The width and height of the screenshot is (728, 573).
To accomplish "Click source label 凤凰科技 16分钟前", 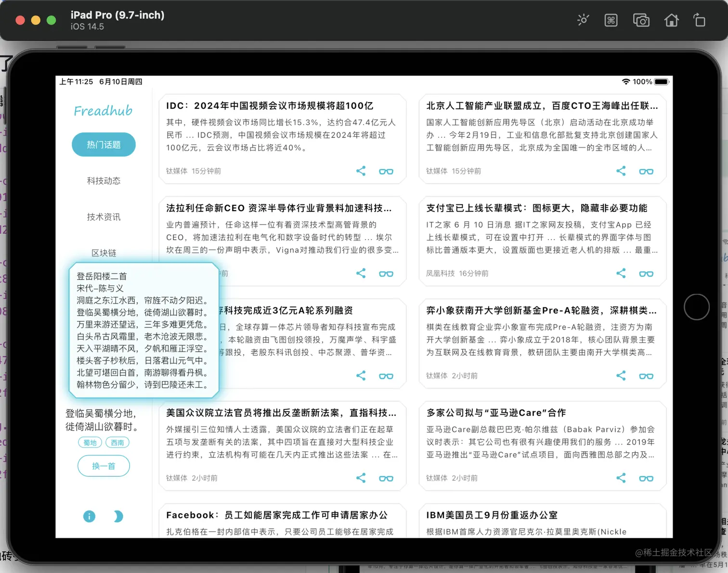I will coord(457,273).
